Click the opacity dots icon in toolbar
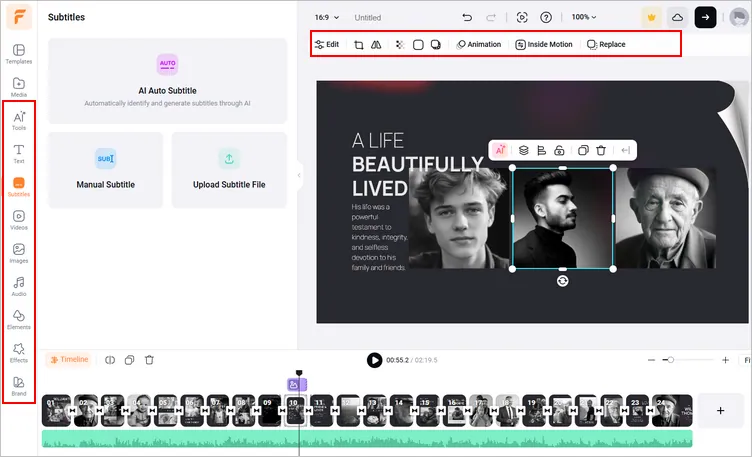The width and height of the screenshot is (752, 457). pos(400,45)
